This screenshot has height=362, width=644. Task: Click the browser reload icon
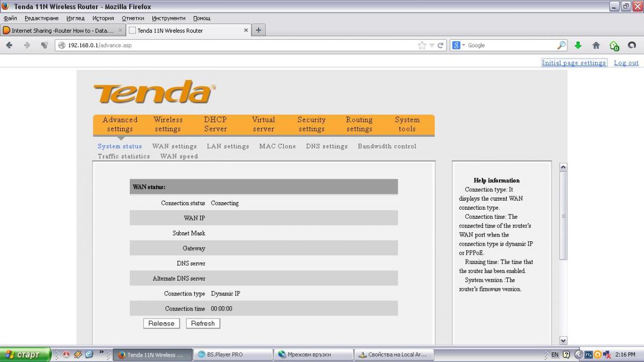point(441,46)
